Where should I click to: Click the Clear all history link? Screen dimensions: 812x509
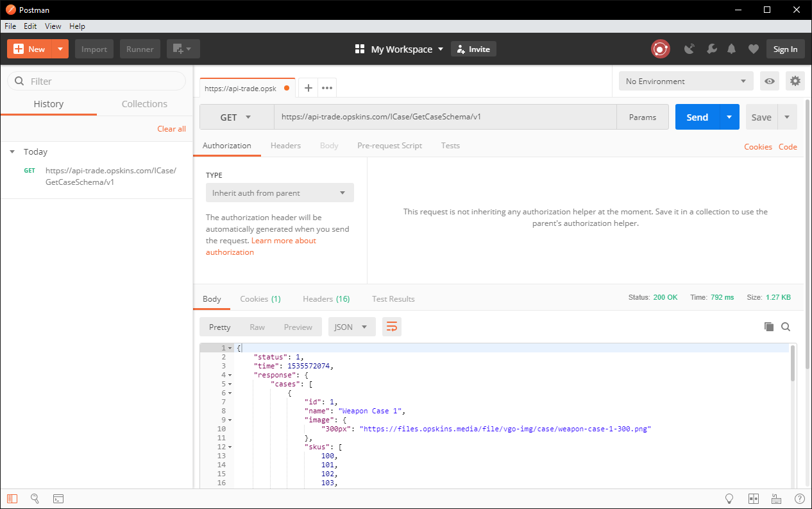pos(171,129)
